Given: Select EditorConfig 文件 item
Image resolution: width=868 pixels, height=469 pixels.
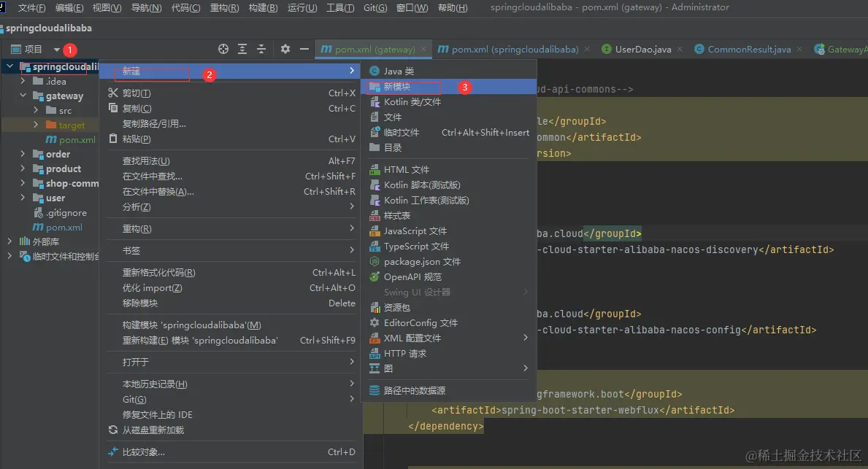Looking at the screenshot, I should [448, 323].
